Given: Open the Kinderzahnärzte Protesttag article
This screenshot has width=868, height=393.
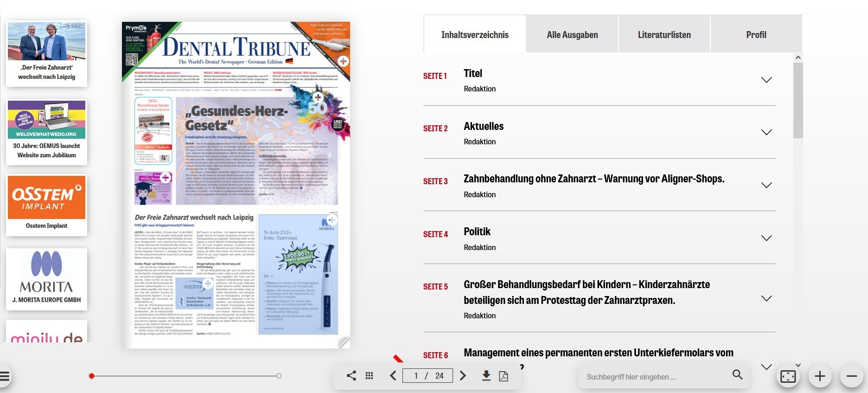Looking at the screenshot, I should click(587, 292).
